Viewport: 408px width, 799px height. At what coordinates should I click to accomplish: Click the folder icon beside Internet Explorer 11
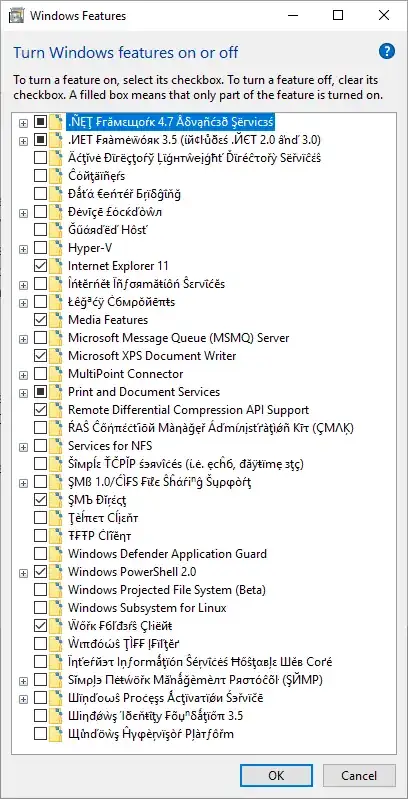[x=57, y=266]
